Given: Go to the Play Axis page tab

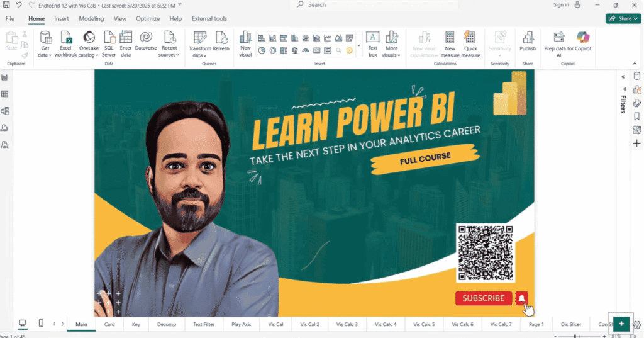Looking at the screenshot, I should 241,324.
